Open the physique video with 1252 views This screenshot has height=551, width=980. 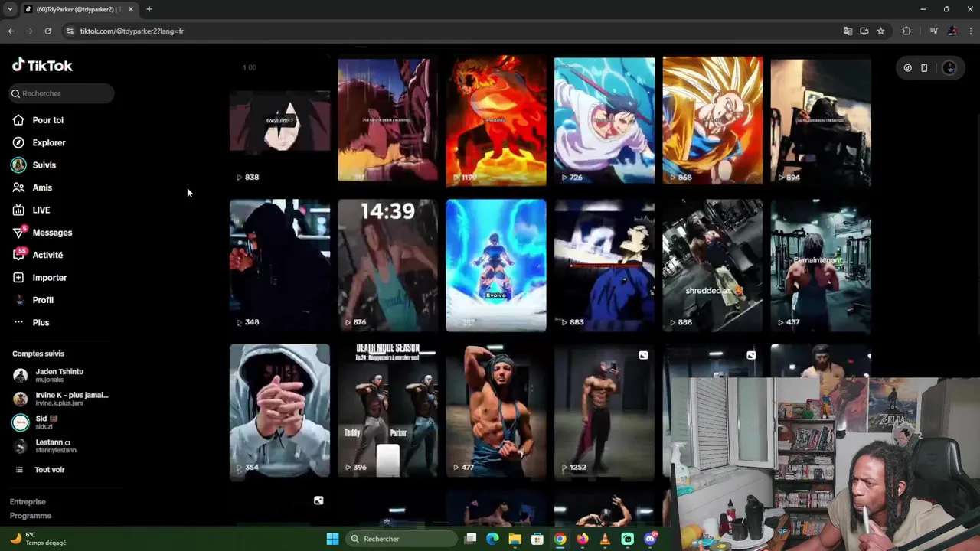[604, 411]
